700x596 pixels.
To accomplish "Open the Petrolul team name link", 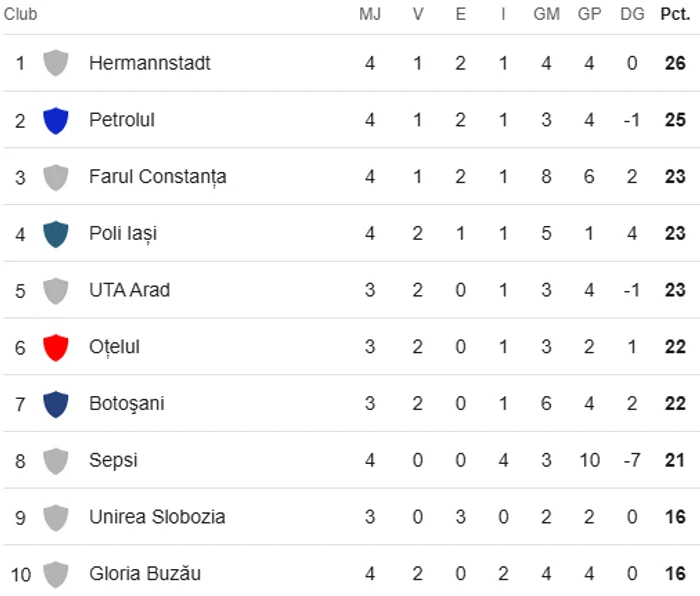I will (x=122, y=120).
